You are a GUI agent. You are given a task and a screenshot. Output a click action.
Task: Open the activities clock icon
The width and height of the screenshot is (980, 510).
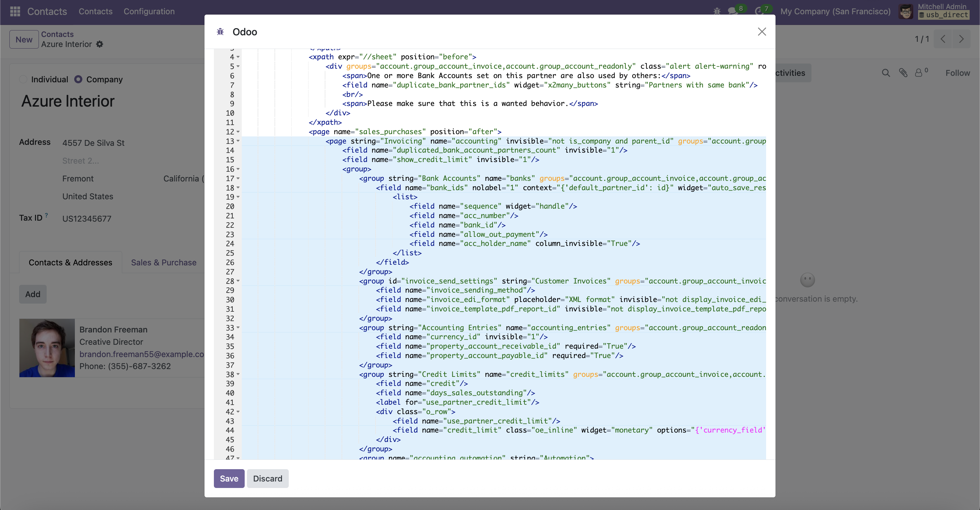click(x=759, y=11)
